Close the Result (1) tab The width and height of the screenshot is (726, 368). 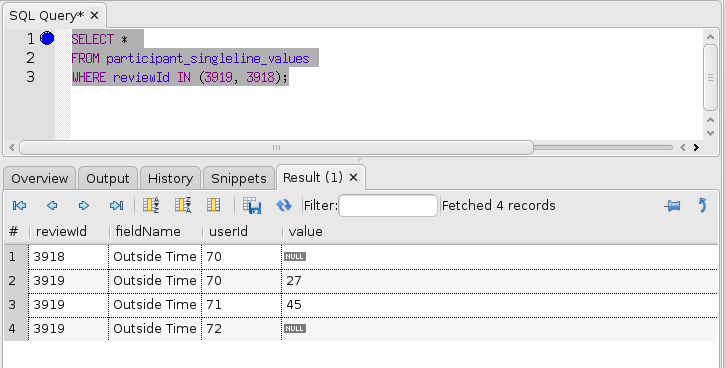[353, 177]
